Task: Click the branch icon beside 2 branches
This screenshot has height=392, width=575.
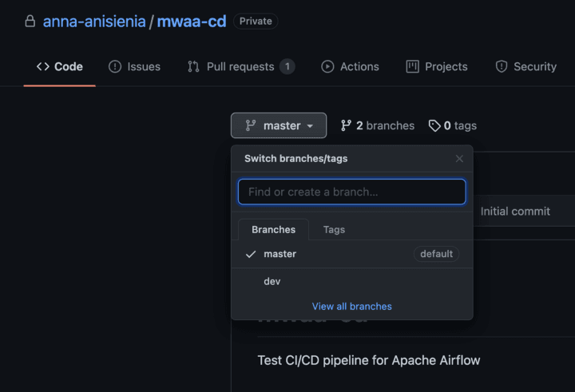Action: tap(346, 125)
